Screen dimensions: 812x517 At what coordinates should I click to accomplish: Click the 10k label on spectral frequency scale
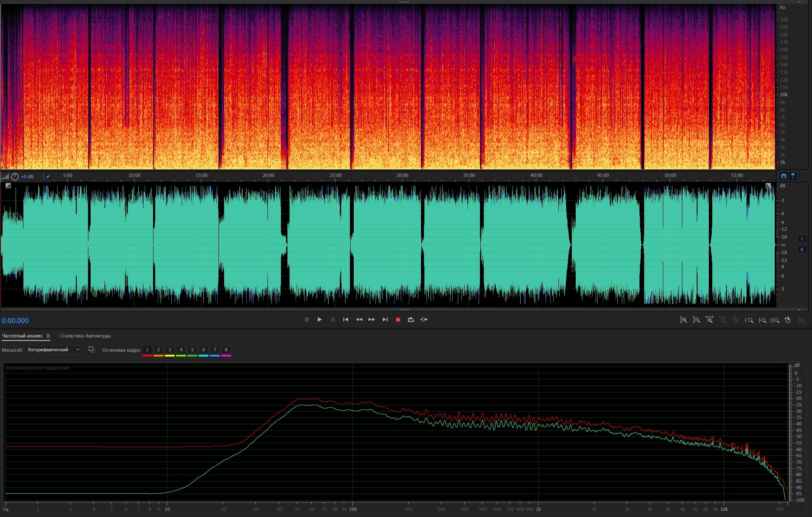click(784, 95)
